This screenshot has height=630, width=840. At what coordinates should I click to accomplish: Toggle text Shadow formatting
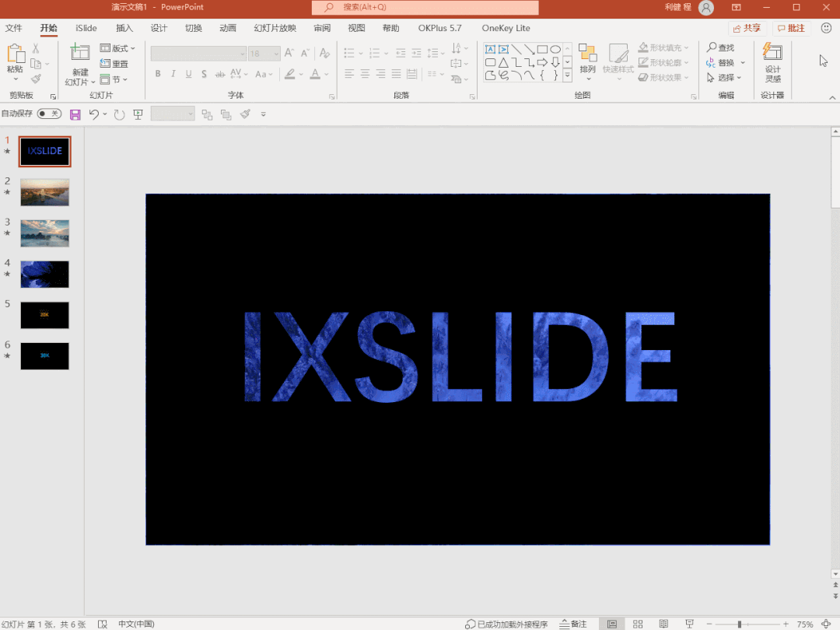204,74
